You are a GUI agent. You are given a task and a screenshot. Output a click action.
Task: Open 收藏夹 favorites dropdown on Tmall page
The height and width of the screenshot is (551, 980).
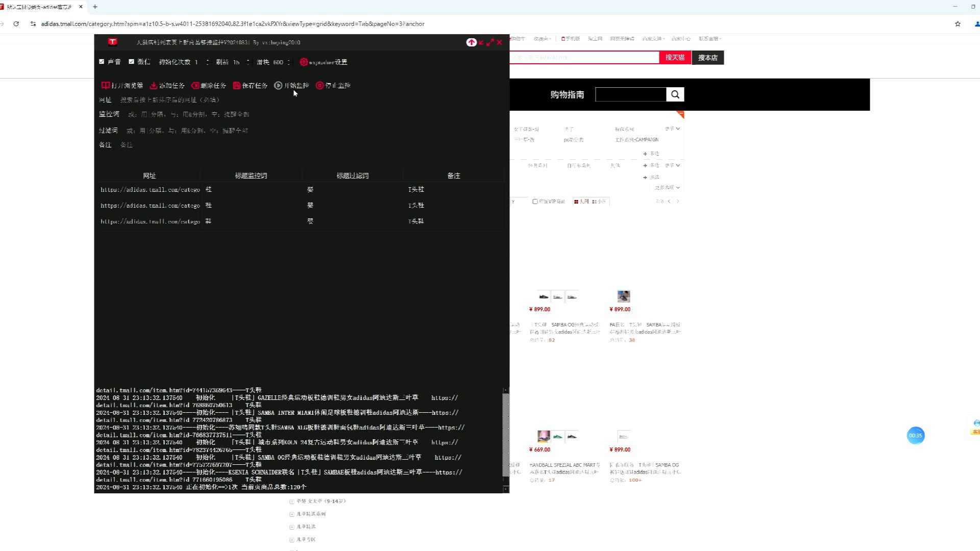point(542,39)
